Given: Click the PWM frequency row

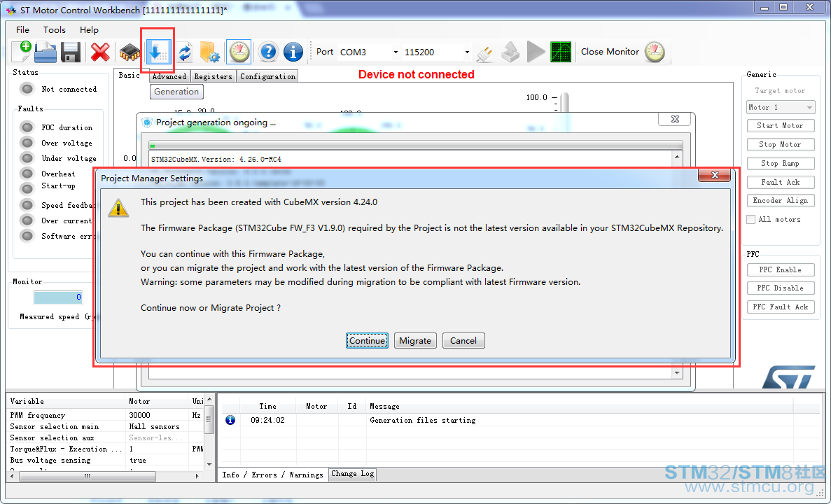Looking at the screenshot, I should [105, 416].
